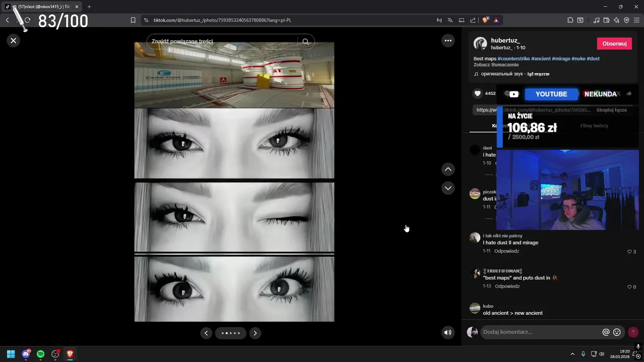The height and width of the screenshot is (362, 644).
Task: Open the original sound music link
Action: [x=512, y=74]
